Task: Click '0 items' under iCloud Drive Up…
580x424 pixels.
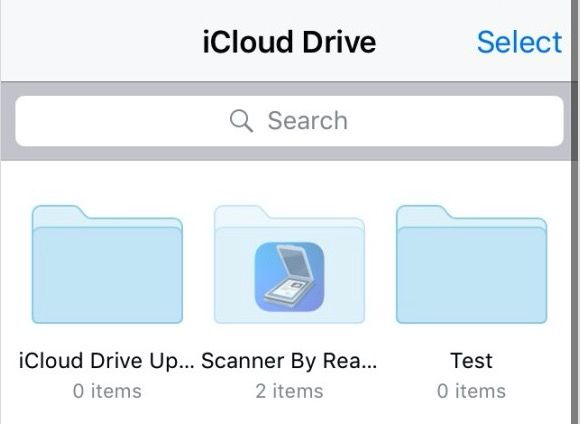Action: (107, 391)
